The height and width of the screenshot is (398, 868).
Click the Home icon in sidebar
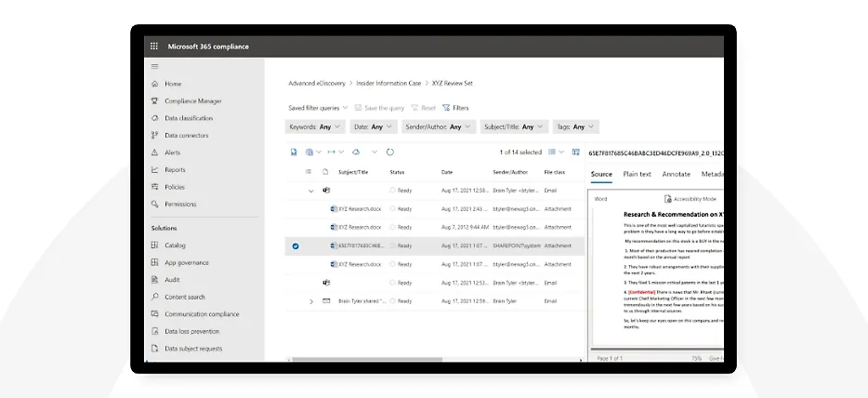[154, 84]
